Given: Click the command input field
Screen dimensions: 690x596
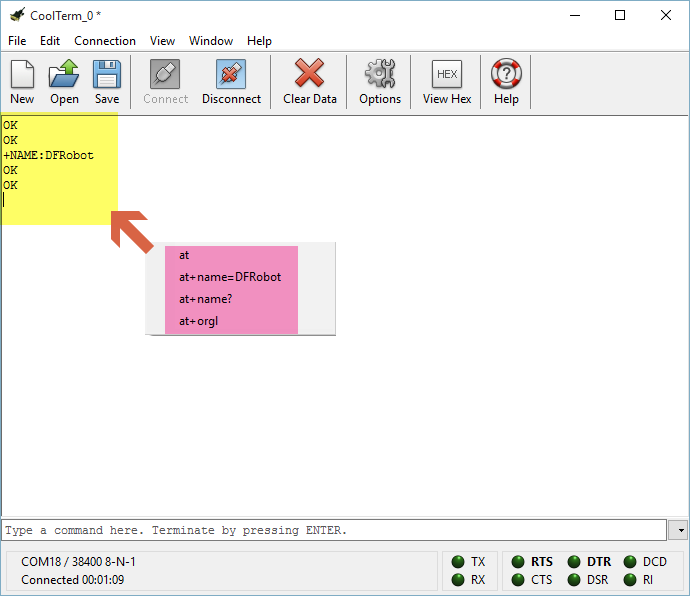Looking at the screenshot, I should pyautogui.click(x=334, y=530).
